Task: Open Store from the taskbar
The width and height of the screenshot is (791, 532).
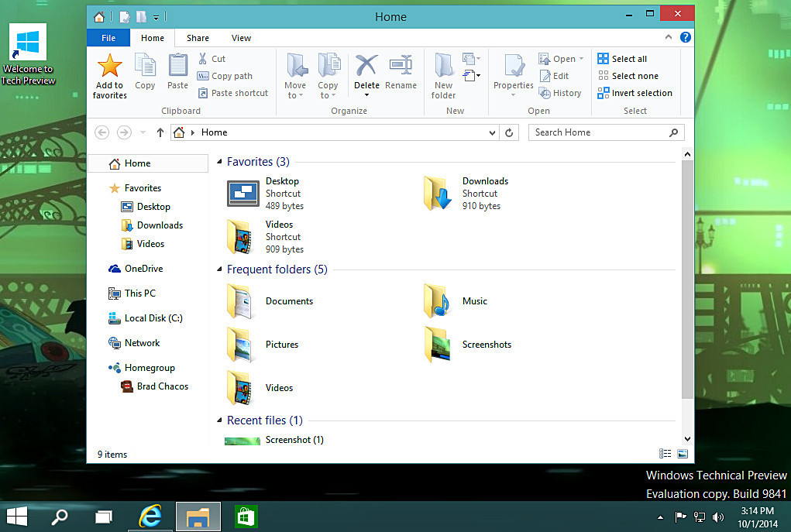Action: click(246, 517)
